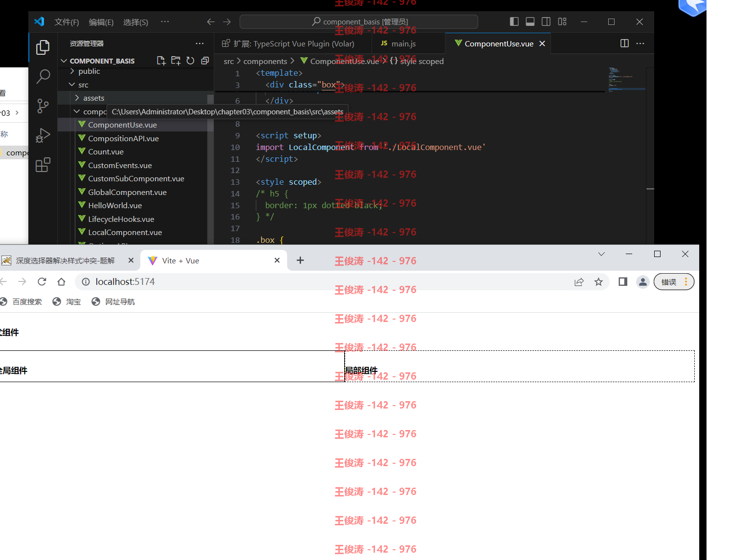Open explorer panel more actions menu
Image resolution: width=751 pixels, height=560 pixels.
(199, 43)
